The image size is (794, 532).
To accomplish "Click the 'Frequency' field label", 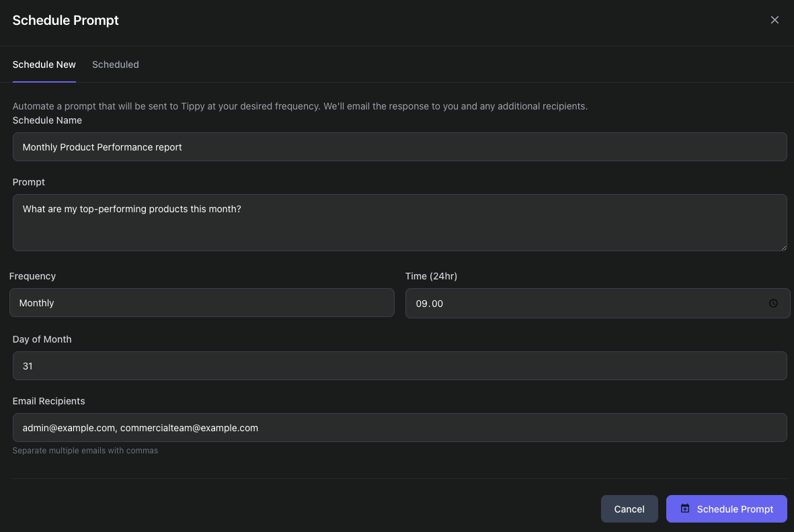I will [32, 276].
